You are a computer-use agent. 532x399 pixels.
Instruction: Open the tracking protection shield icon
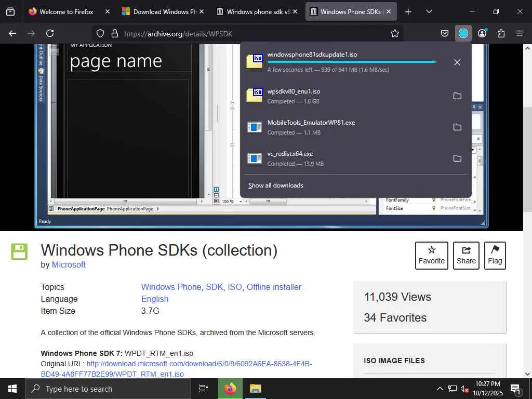(100, 33)
